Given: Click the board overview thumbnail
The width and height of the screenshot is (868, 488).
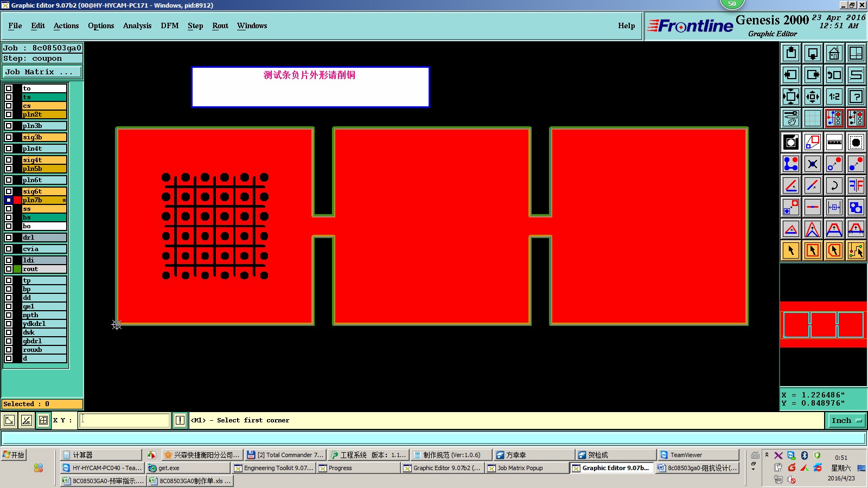Looking at the screenshot, I should coord(823,324).
